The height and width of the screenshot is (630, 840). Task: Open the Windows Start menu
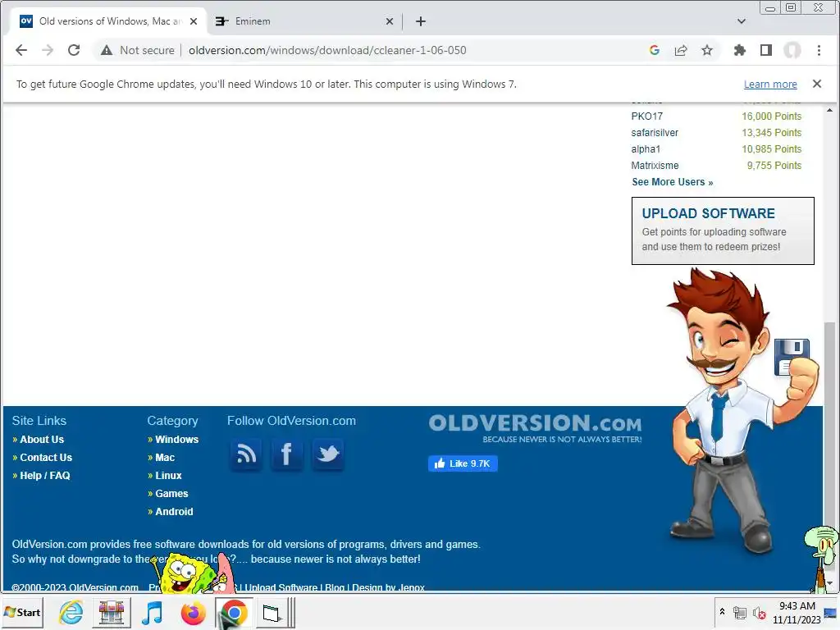[x=22, y=612]
